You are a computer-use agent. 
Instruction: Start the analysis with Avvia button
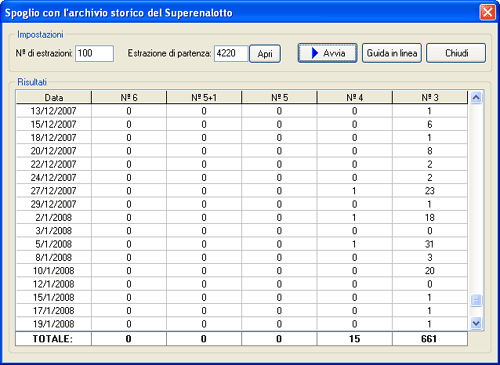[327, 53]
